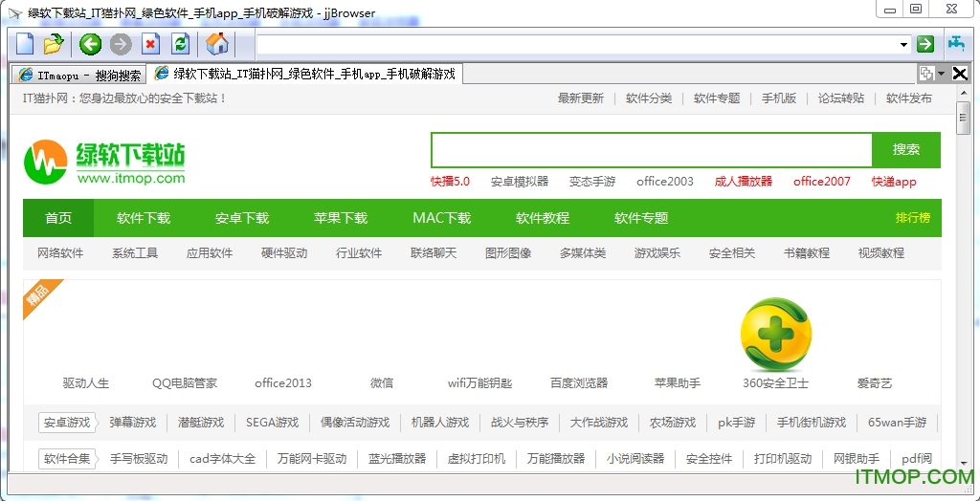Click office2013 software link
Screen dimensions: 980x501
point(283,383)
